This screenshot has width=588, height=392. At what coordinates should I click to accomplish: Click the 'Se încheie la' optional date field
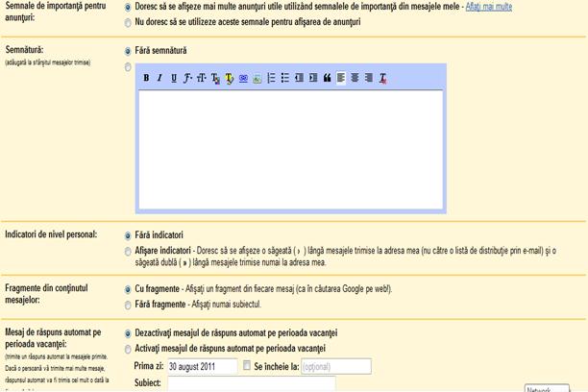(x=336, y=366)
